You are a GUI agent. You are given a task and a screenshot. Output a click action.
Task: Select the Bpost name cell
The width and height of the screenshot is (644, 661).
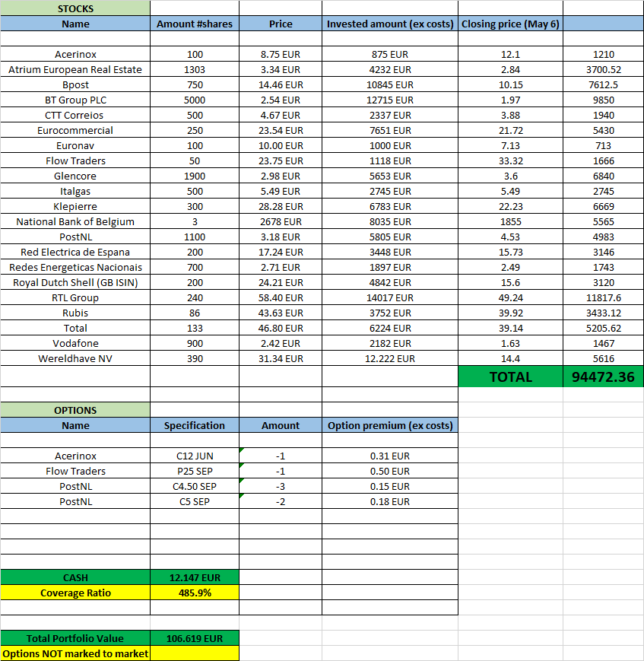click(x=75, y=84)
